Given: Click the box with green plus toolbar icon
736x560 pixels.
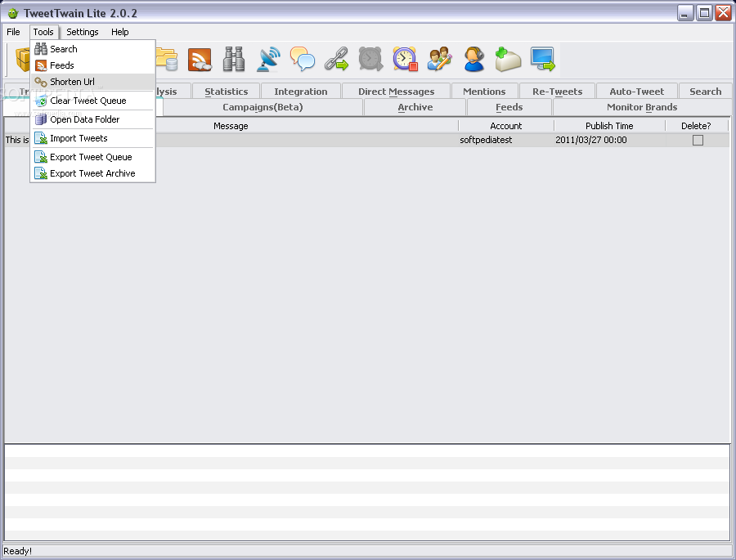Looking at the screenshot, I should click(508, 59).
